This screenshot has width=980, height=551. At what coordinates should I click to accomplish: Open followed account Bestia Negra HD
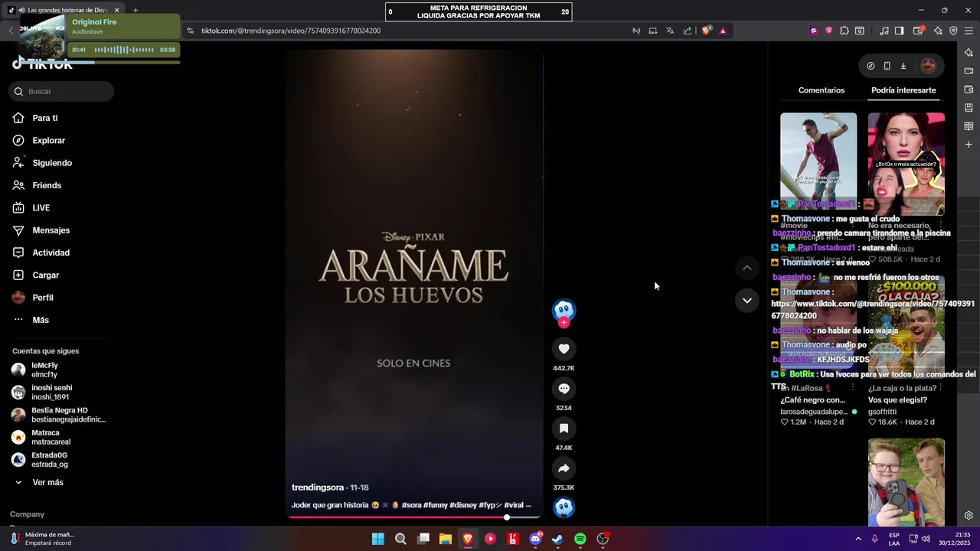pyautogui.click(x=59, y=415)
